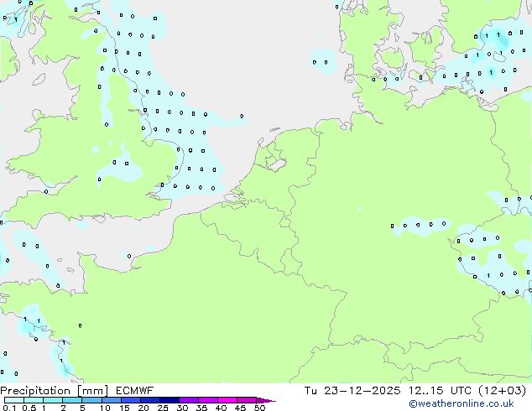Select the 10–15 mm legend color swatch
The width and height of the screenshot is (532, 411).
click(111, 400)
